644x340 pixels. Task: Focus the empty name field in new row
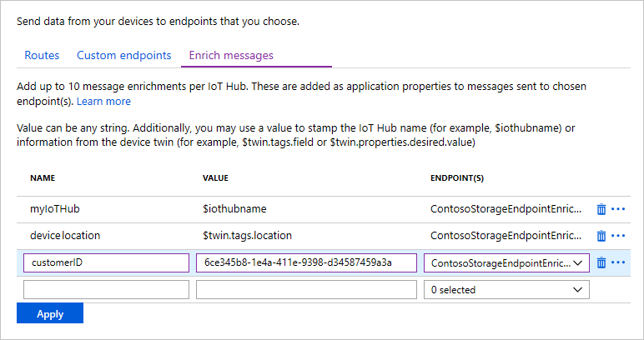[x=106, y=290]
